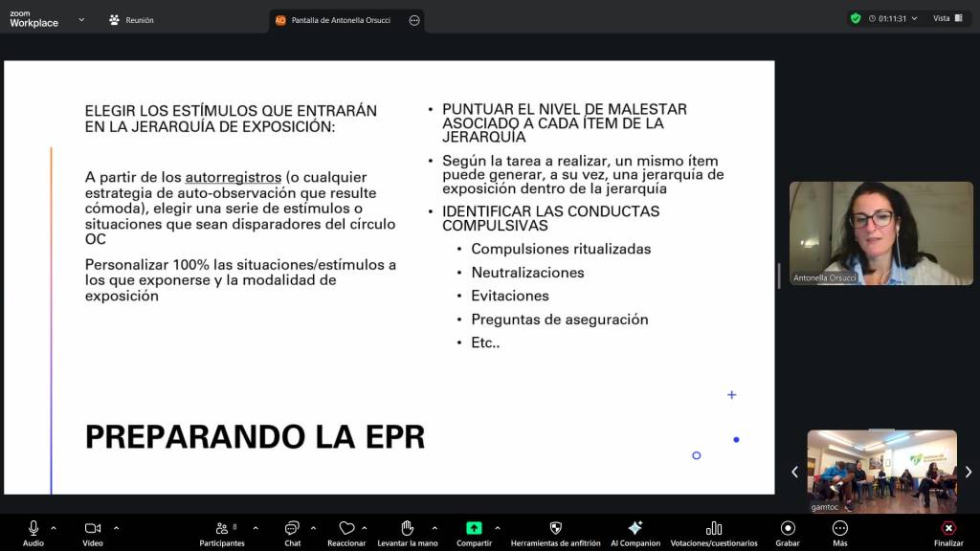
Task: Switch to the Reunión tab
Action: (x=131, y=20)
